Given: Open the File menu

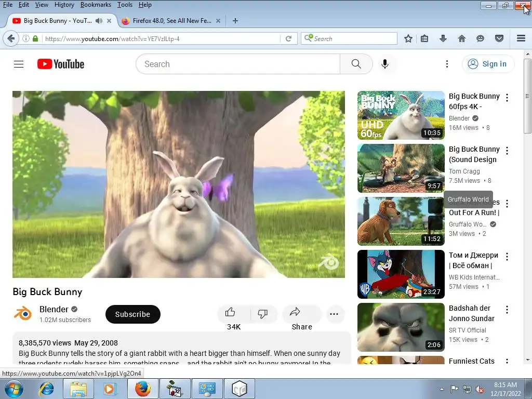Looking at the screenshot, I should click(8, 5).
